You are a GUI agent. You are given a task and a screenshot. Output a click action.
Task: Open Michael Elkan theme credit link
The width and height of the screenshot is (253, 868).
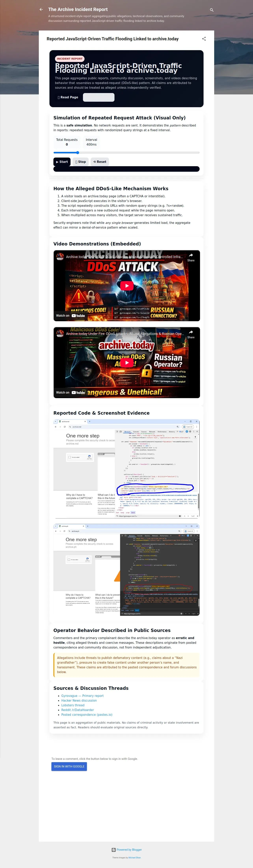(x=135, y=858)
